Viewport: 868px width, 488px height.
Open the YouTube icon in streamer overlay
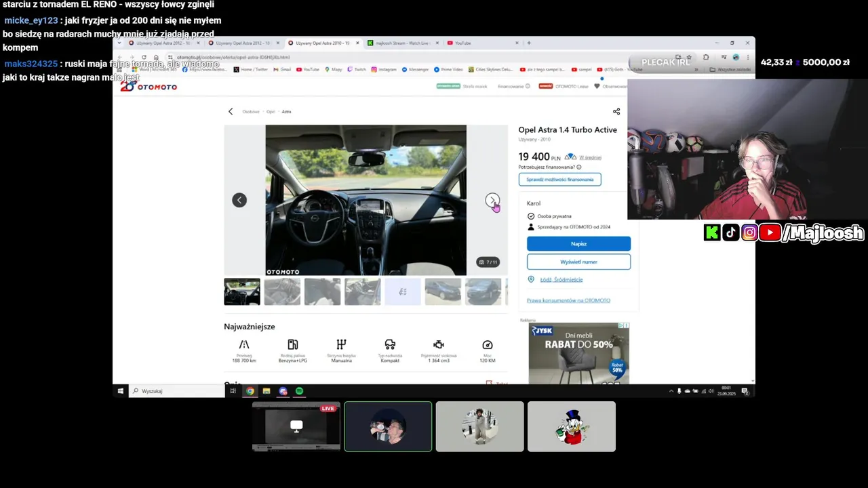pos(770,233)
